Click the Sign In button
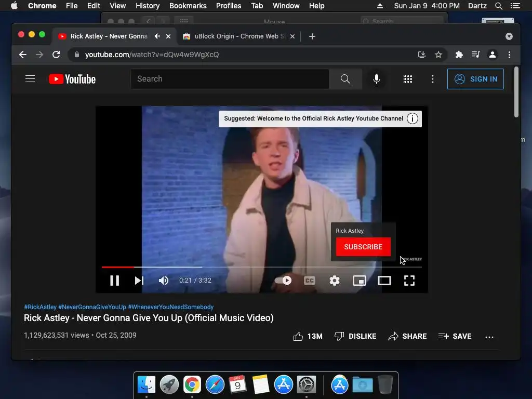Image resolution: width=532 pixels, height=399 pixels. coord(475,79)
